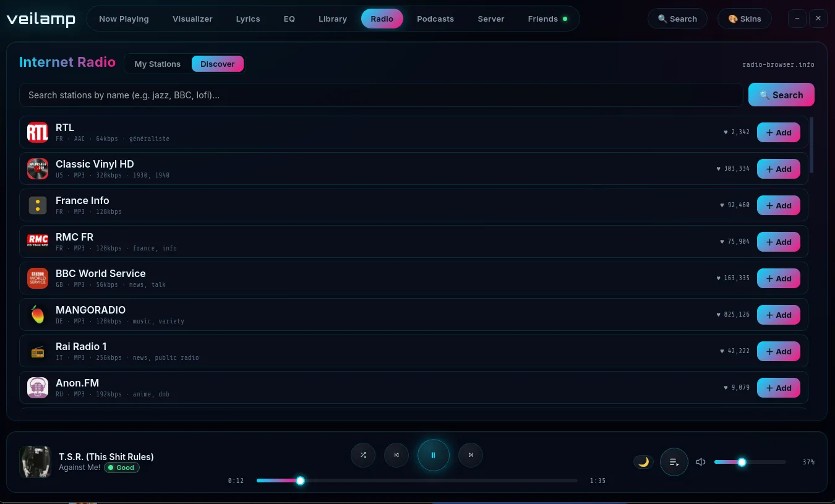Click the T.S.R. (This Shit Rules) title

point(106,457)
